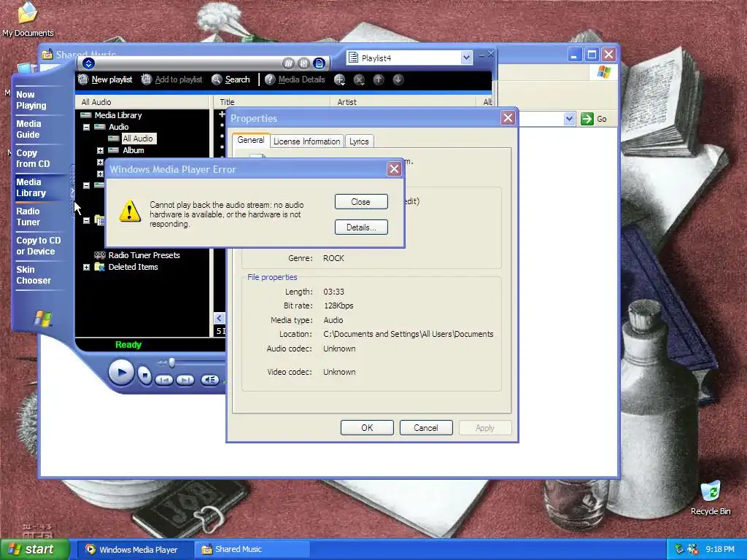The height and width of the screenshot is (560, 747).
Task: Click the ROCK genre value
Action: (333, 258)
